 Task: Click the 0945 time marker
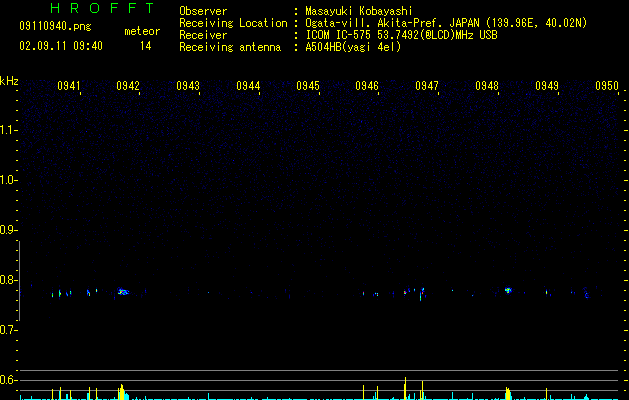coord(308,86)
